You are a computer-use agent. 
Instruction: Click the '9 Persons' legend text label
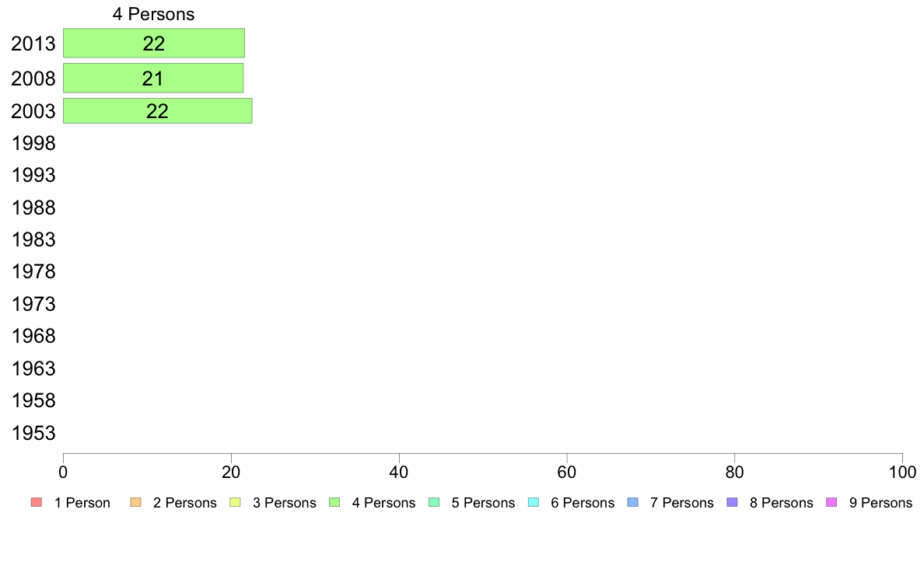click(x=880, y=503)
